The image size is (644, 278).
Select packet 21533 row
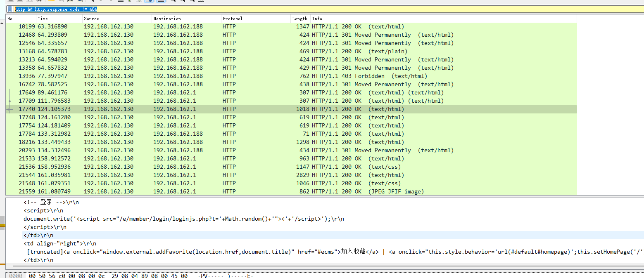pos(291,158)
